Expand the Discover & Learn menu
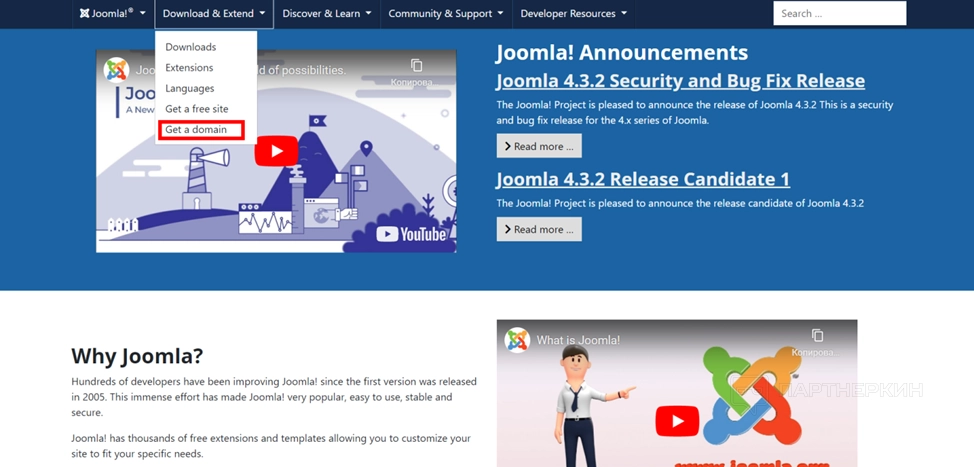Screen dimensions: 974x467 coord(327,14)
